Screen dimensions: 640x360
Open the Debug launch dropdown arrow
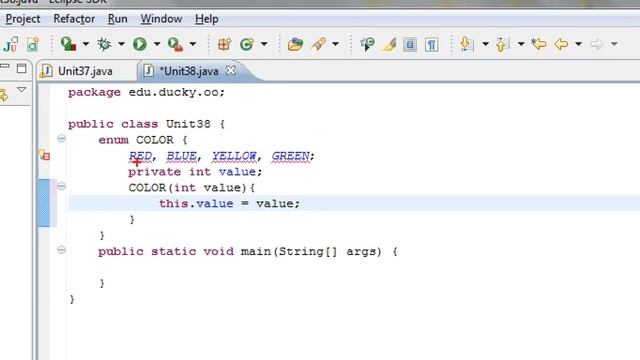point(121,44)
